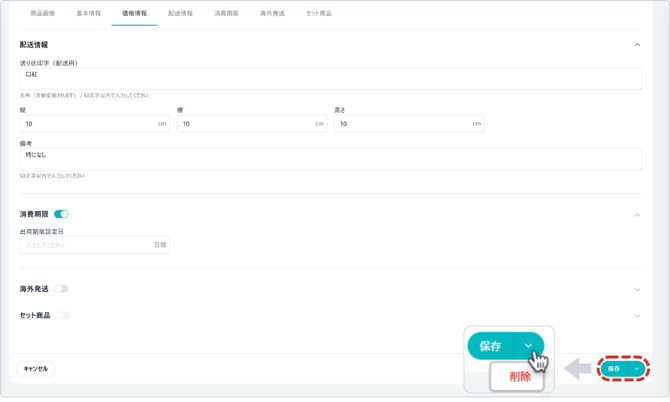Click the キャンセル button
Viewport: 670px width, 402px height.
(36, 369)
